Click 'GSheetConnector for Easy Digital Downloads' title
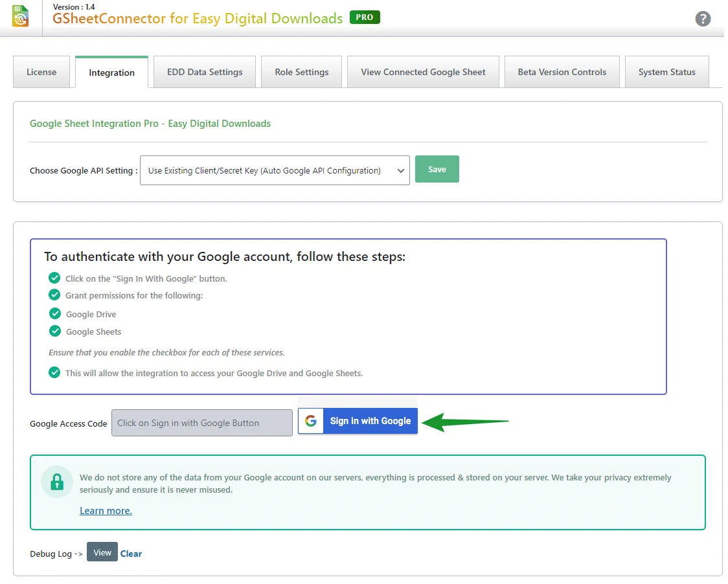This screenshot has width=728, height=584. pos(198,19)
